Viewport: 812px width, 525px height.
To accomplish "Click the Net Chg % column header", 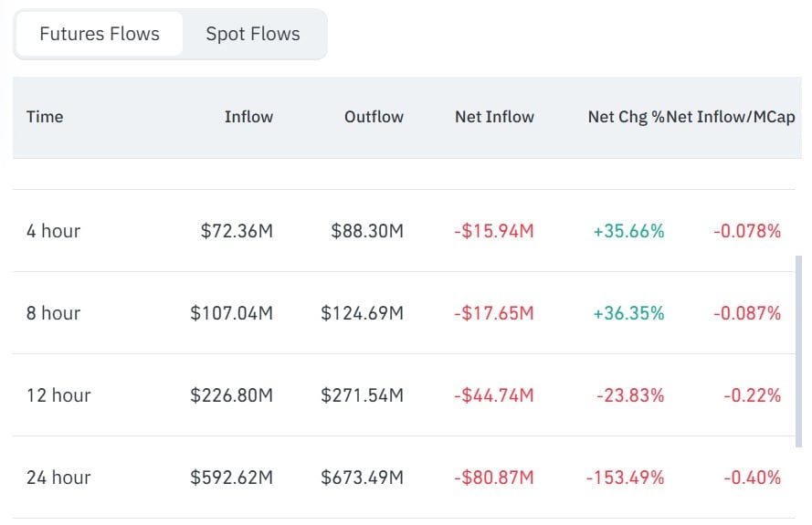I will click(x=626, y=117).
